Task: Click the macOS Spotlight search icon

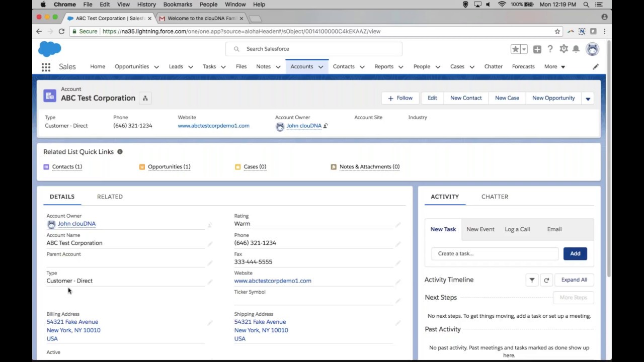Action: click(x=586, y=5)
